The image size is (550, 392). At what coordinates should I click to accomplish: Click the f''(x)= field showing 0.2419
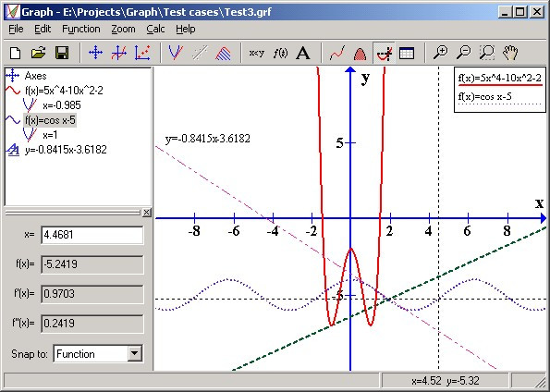[x=92, y=324]
